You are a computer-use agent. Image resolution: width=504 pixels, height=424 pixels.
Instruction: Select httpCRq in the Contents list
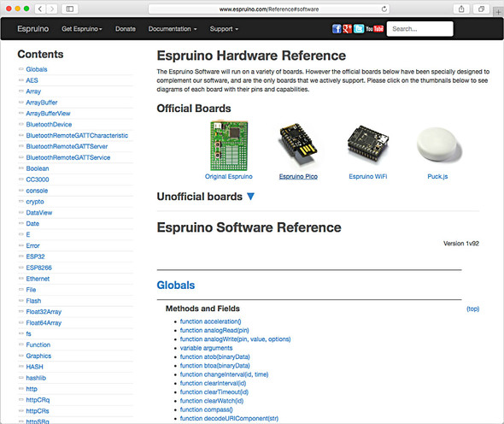pyautogui.click(x=38, y=400)
